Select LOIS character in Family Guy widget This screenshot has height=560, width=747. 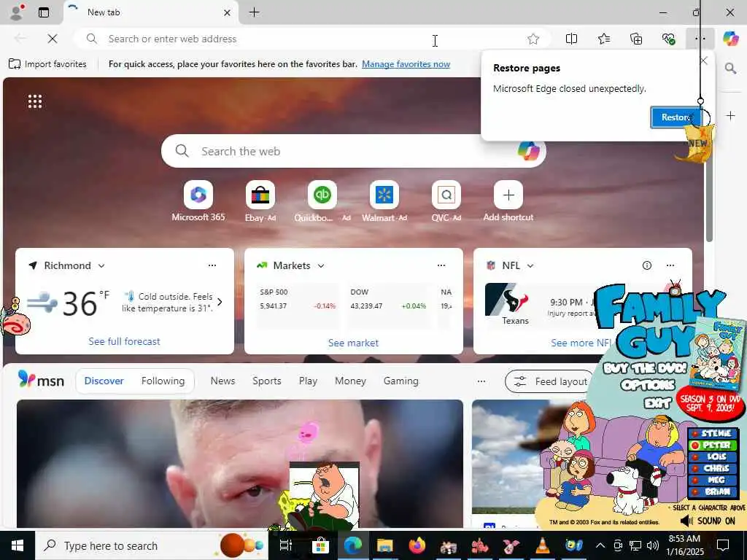(713, 456)
